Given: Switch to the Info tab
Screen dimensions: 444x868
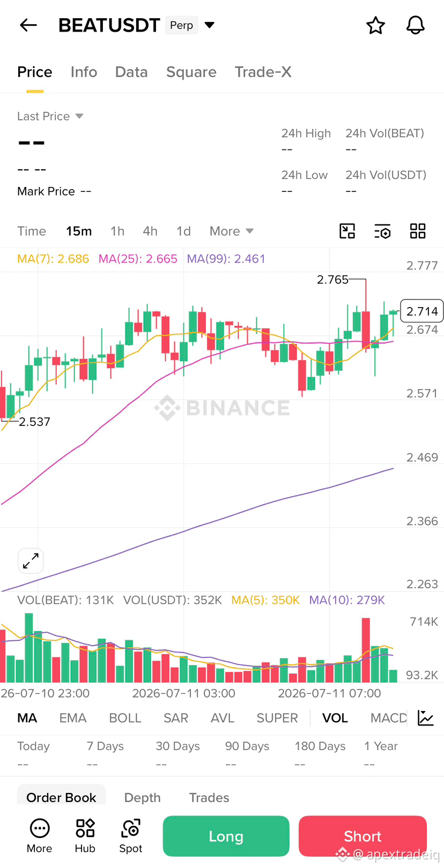Looking at the screenshot, I should (x=84, y=72).
